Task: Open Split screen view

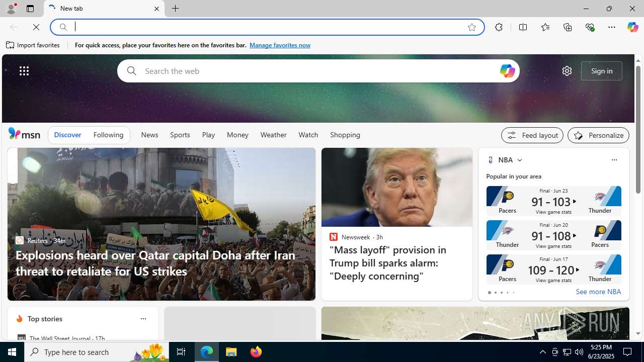Action: pyautogui.click(x=523, y=27)
